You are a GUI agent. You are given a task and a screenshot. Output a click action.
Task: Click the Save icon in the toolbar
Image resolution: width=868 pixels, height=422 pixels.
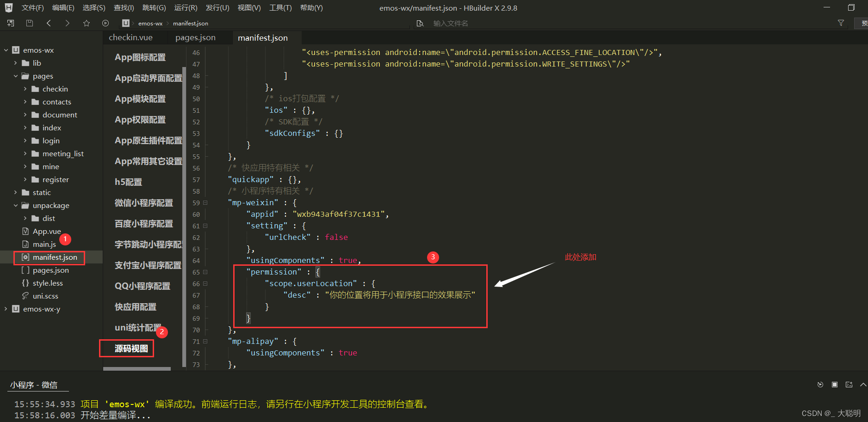pos(29,23)
